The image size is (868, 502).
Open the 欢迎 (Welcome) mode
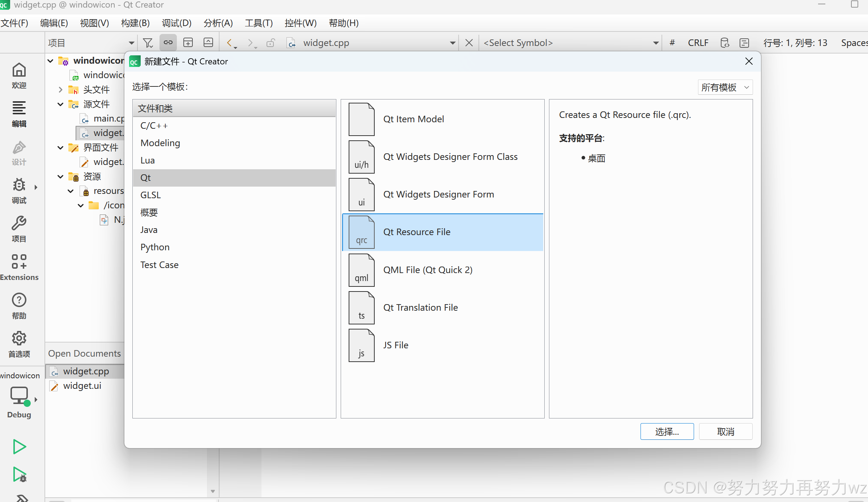[x=19, y=75]
